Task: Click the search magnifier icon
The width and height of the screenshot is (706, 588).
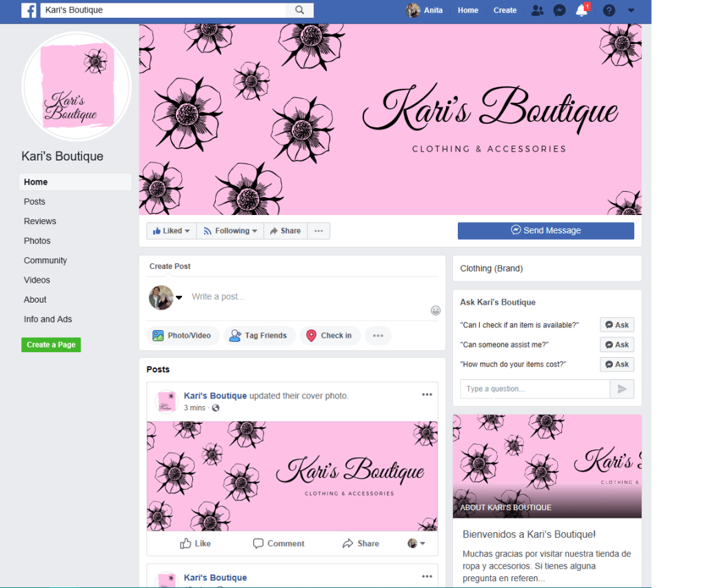Action: (x=299, y=10)
